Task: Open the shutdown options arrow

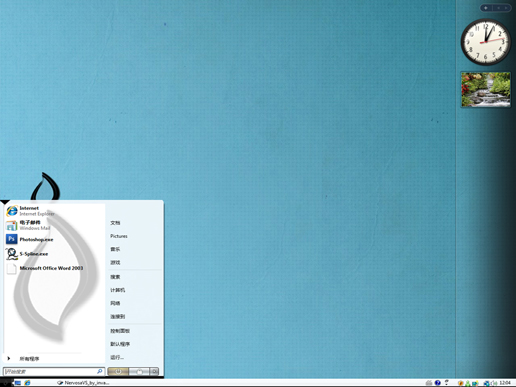Action: (x=154, y=371)
